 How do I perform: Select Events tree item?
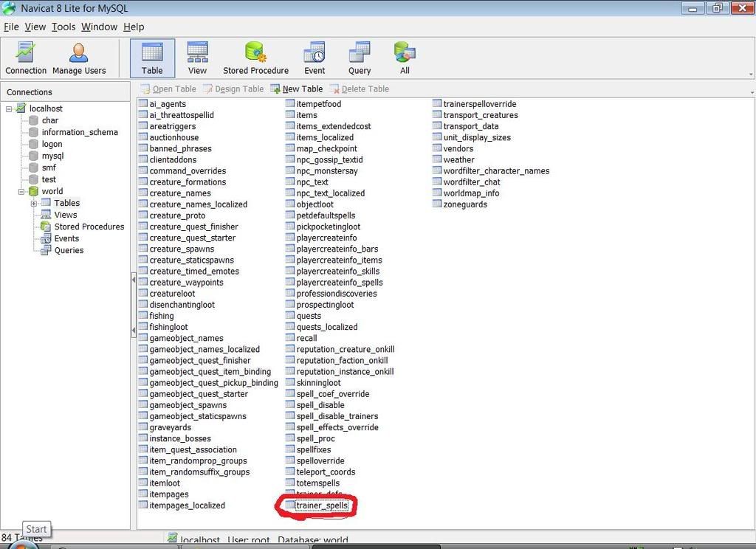click(61, 238)
